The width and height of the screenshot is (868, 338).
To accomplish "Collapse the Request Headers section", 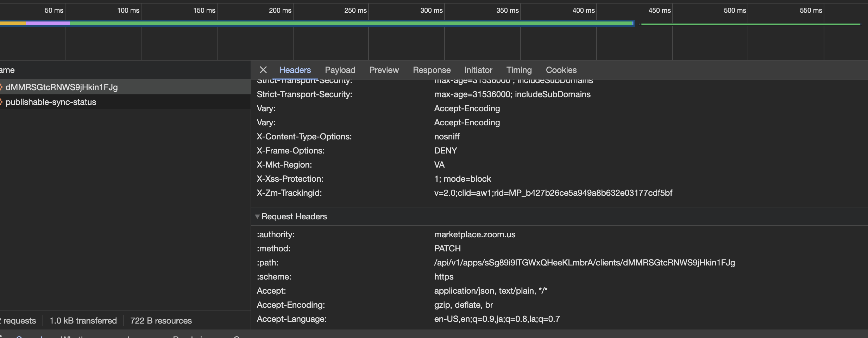I will tap(257, 217).
